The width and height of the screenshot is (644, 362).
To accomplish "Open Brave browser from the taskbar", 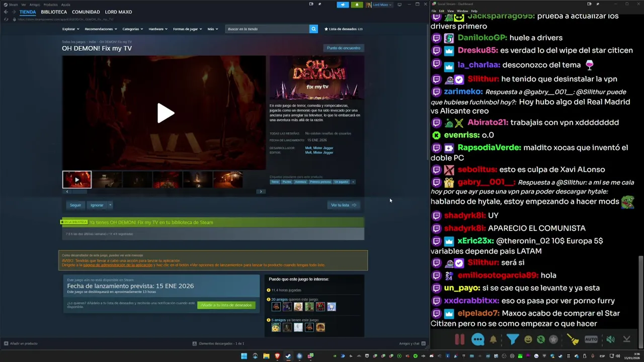I will 277,356.
